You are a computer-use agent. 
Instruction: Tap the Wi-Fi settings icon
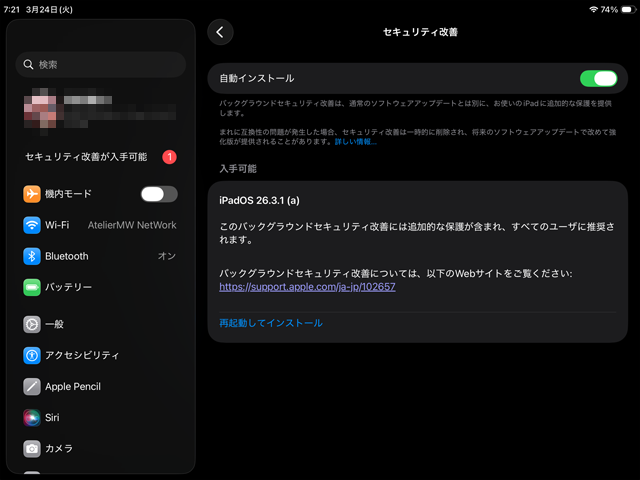click(32, 225)
